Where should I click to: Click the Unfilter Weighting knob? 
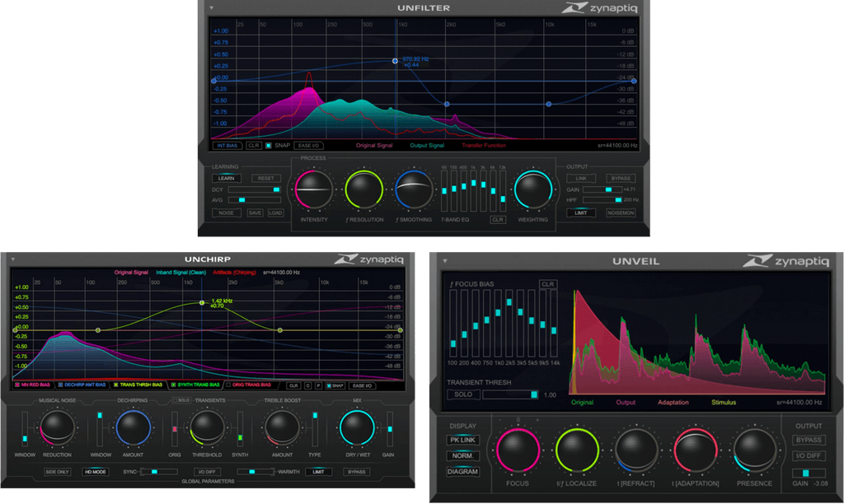[533, 189]
